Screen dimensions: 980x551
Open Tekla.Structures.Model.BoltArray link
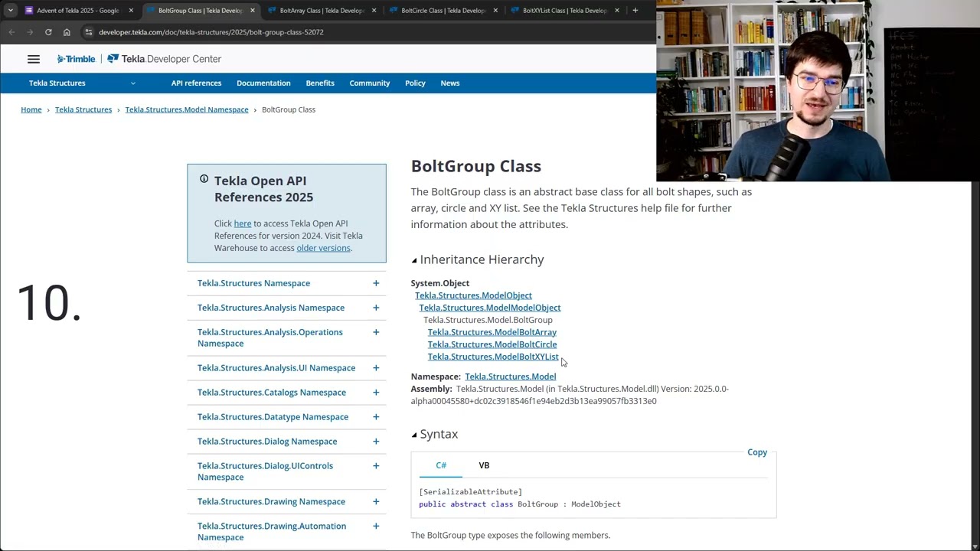[492, 332]
